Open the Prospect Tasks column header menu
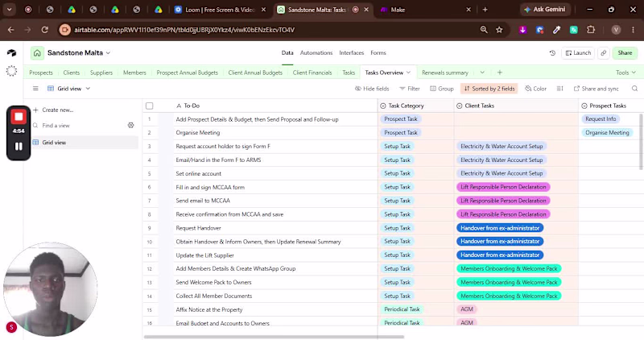Viewport: 644px width, 340px height. pos(611,106)
